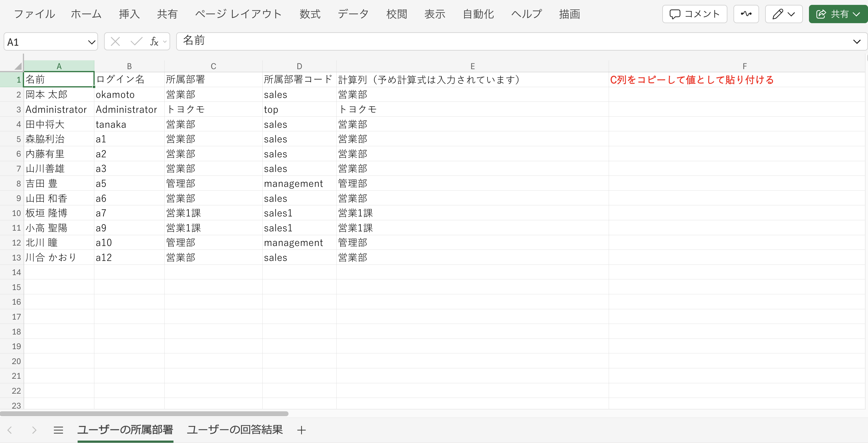Click the activity squiggle icon button
Viewport: 868px width, 443px height.
pyautogui.click(x=746, y=14)
